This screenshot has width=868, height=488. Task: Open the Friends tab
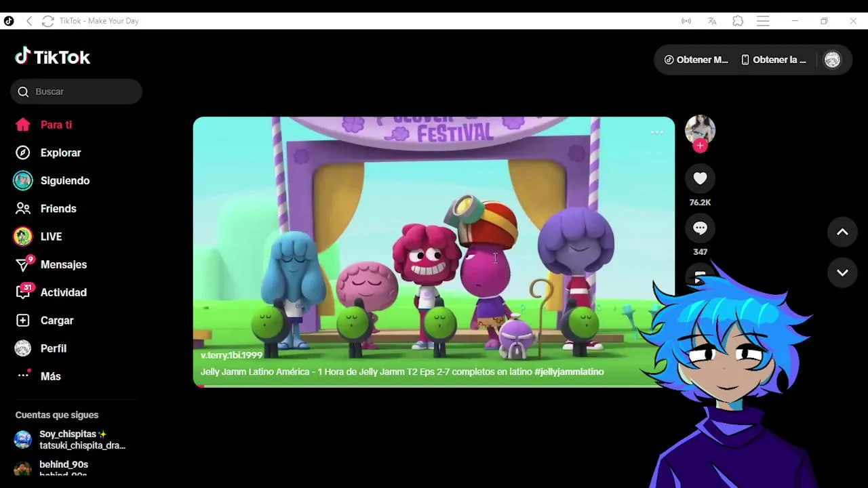[x=45, y=209]
